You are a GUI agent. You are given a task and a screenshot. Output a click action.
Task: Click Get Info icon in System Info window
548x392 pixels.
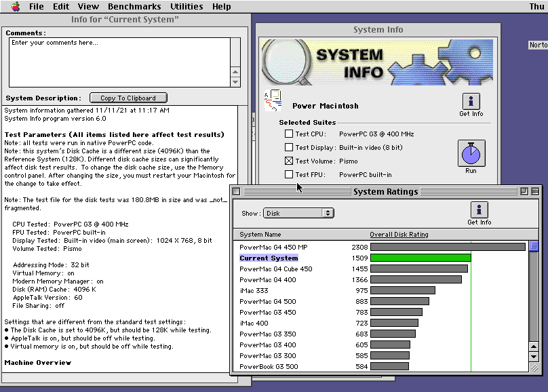tap(471, 102)
